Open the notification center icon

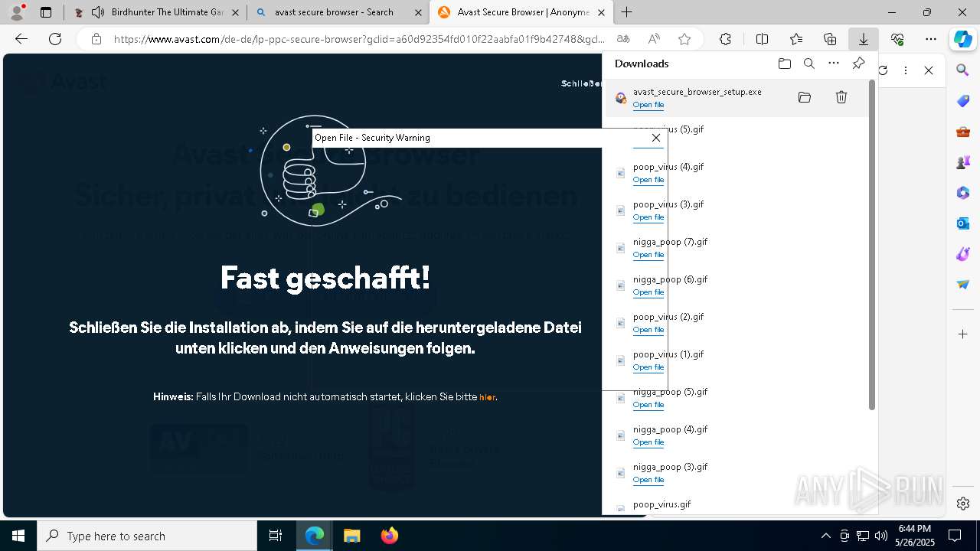(x=955, y=536)
